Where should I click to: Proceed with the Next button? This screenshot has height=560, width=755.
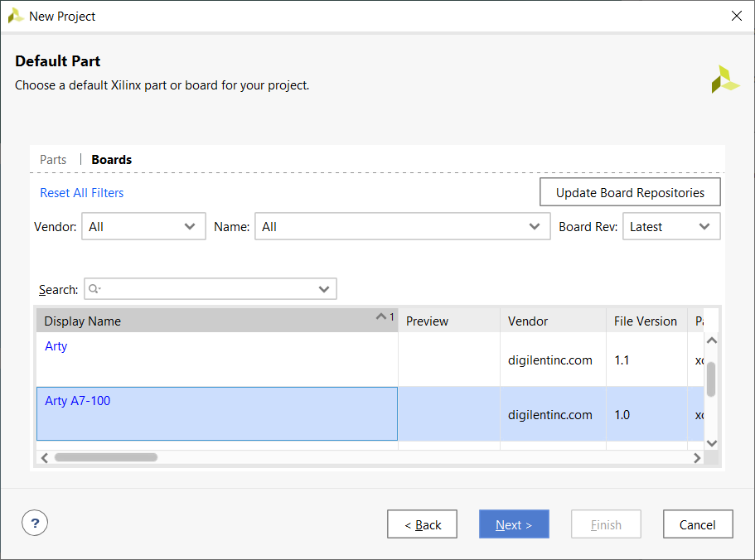click(515, 524)
